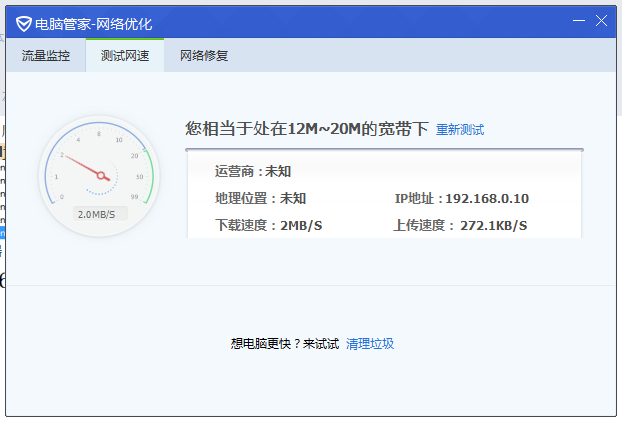Click the 地理位置：未知 line
622x422 pixels.
(261, 198)
